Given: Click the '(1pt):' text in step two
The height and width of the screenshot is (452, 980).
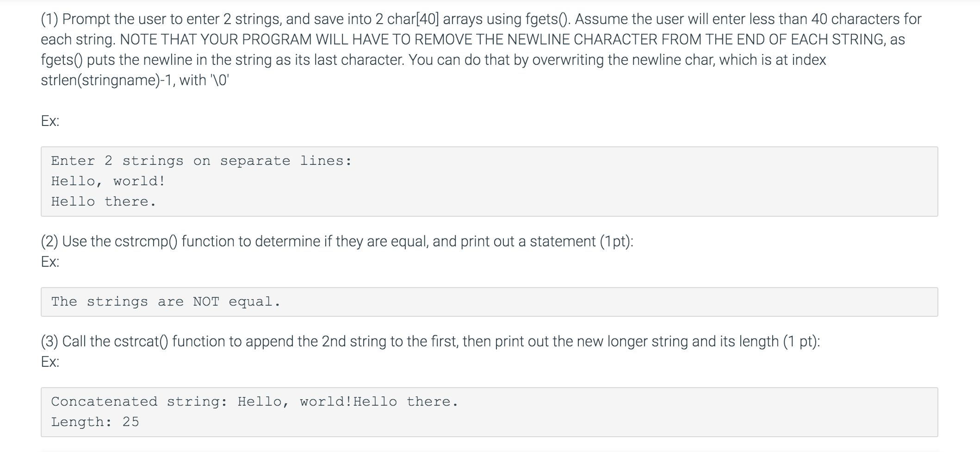Looking at the screenshot, I should [616, 241].
